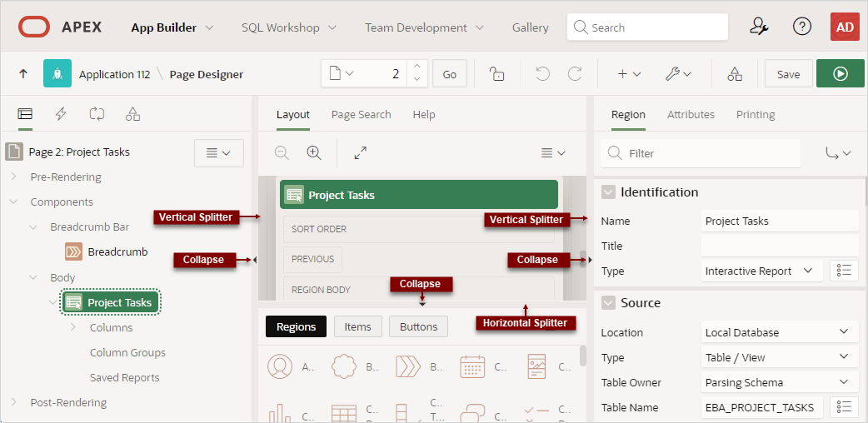Toggle the page lock icon
The height and width of the screenshot is (423, 868).
tap(496, 73)
